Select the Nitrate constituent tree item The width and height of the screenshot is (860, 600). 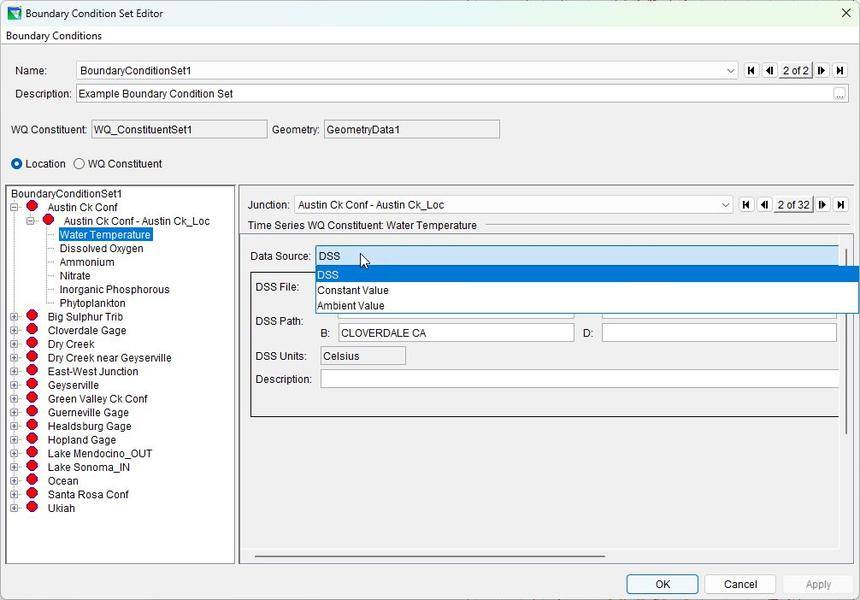tap(75, 276)
